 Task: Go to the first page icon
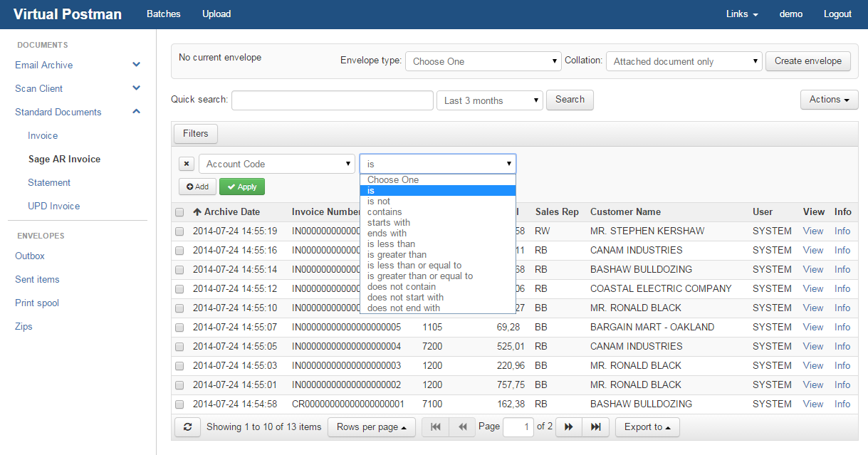(x=436, y=427)
